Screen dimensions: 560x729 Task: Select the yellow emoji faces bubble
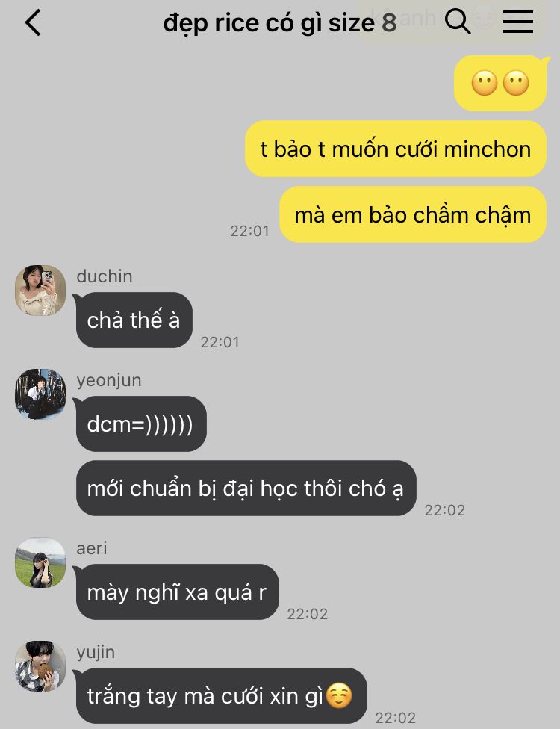500,83
